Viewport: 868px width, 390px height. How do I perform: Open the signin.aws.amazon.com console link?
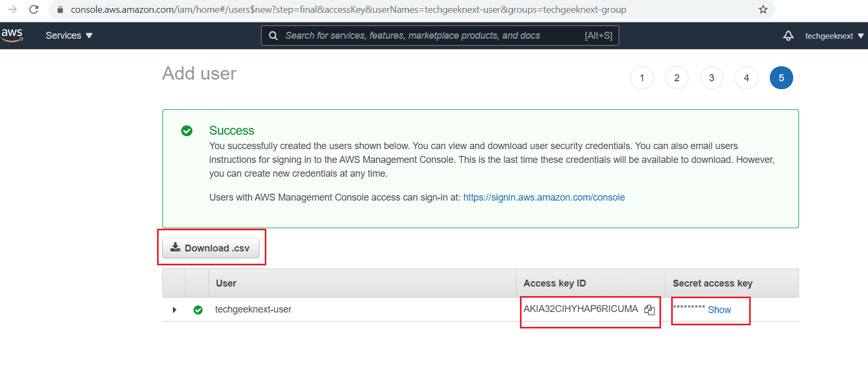[544, 197]
